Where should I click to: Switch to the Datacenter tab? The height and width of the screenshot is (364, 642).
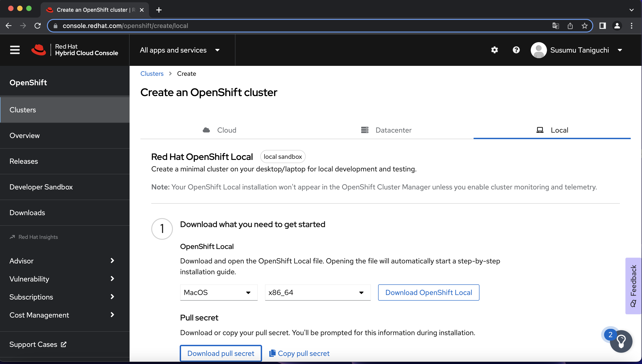(x=386, y=130)
